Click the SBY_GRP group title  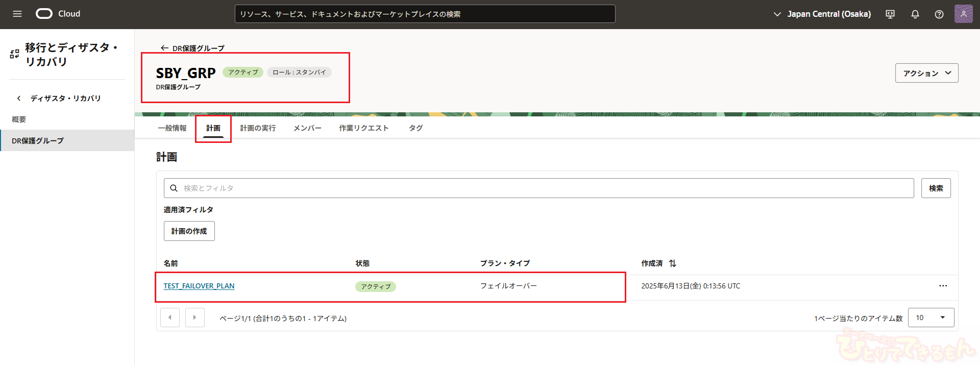(x=186, y=73)
